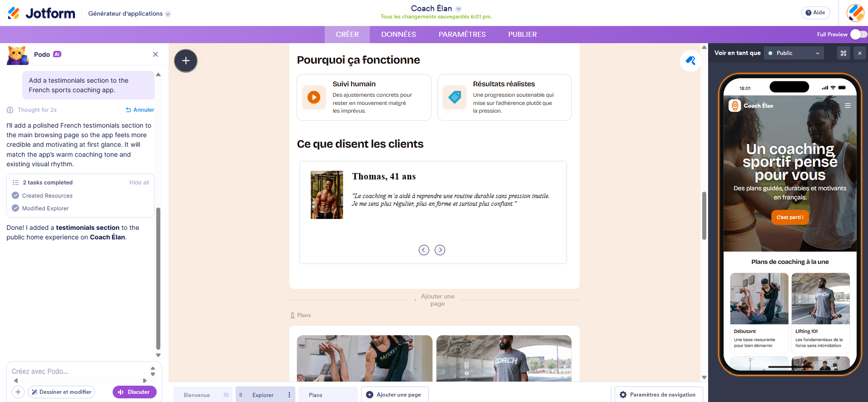This screenshot has width=868, height=402.
Task: Click the Suivi humain card
Action: click(x=364, y=97)
